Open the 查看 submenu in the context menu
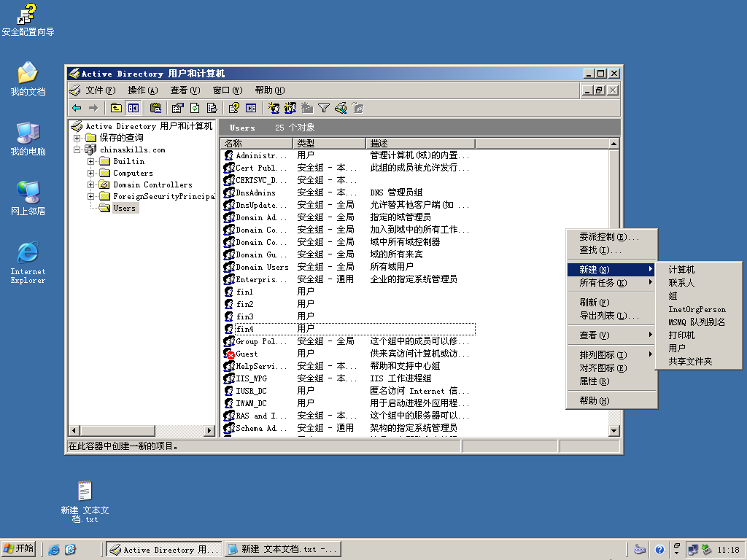Viewport: 747px width, 560px height. coord(612,335)
